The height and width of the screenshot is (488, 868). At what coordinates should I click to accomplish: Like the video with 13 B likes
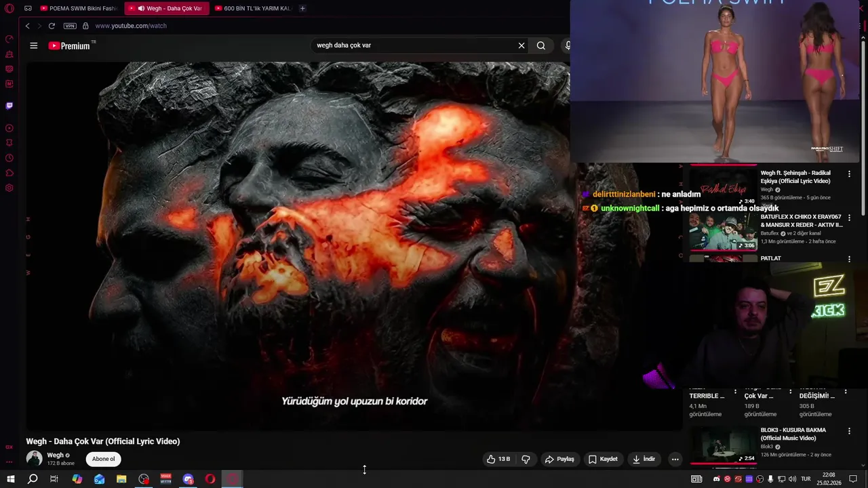(x=498, y=459)
